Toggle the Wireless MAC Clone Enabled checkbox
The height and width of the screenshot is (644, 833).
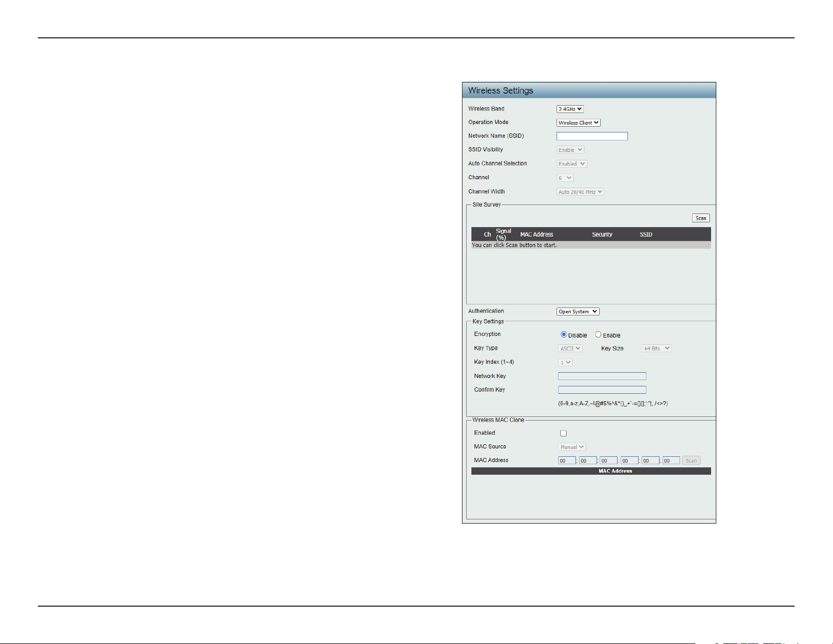[563, 433]
